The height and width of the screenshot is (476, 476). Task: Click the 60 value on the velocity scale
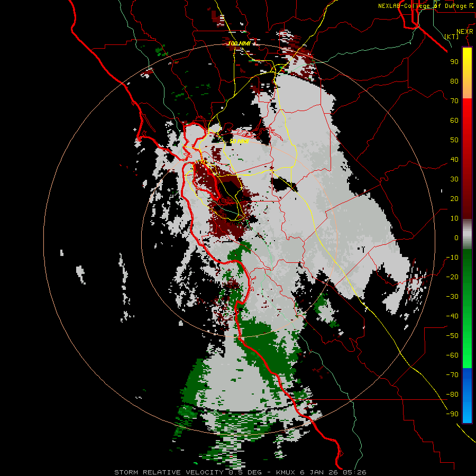(454, 121)
